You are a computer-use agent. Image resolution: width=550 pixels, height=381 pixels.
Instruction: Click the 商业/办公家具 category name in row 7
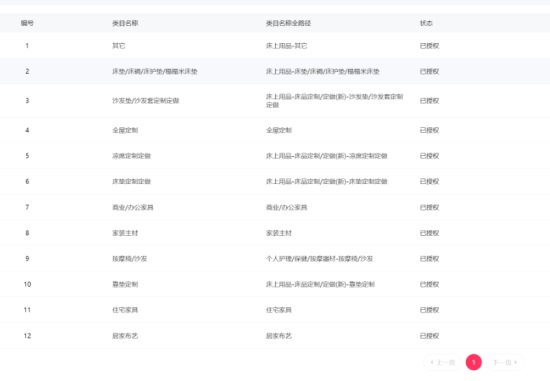click(133, 207)
